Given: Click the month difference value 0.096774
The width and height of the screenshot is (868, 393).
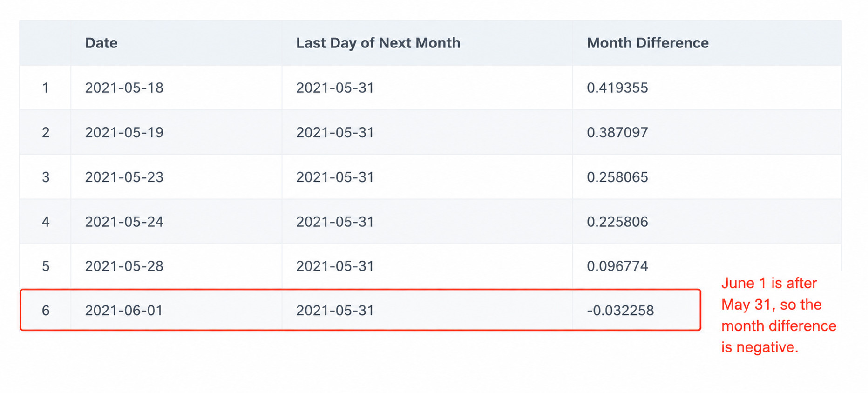Looking at the screenshot, I should (617, 266).
